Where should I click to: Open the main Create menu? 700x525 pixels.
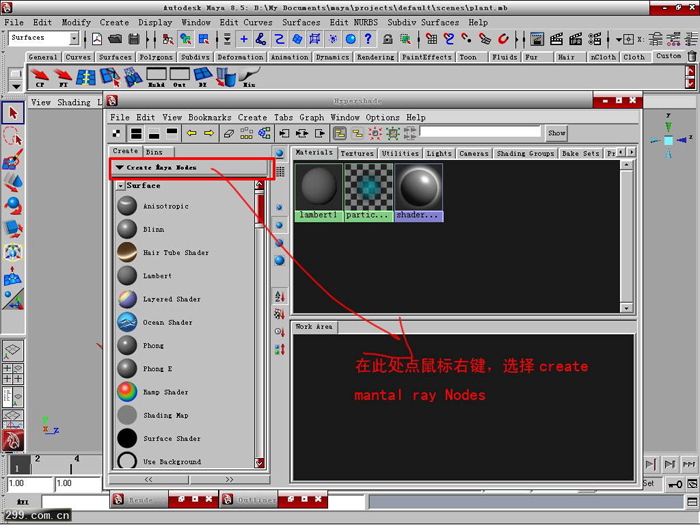[114, 22]
